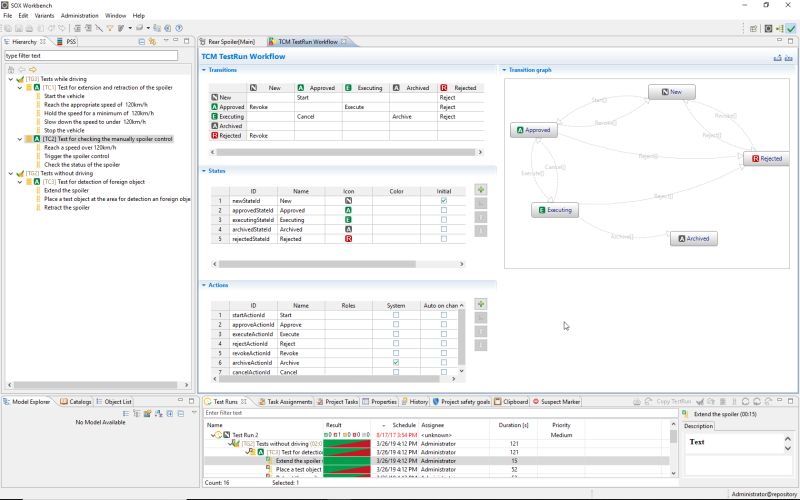Click the blue help question-mark toolbar icon
The height and width of the screenshot is (500, 800).
[179, 29]
